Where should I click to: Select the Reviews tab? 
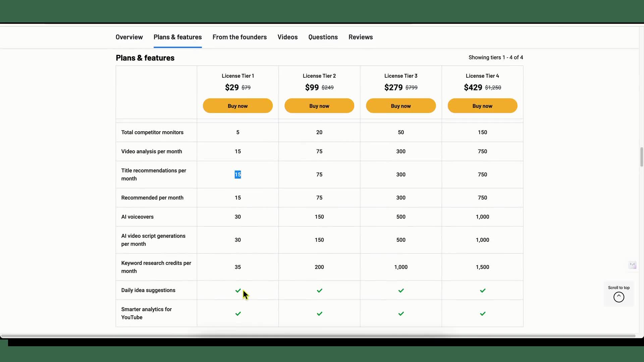(x=360, y=37)
